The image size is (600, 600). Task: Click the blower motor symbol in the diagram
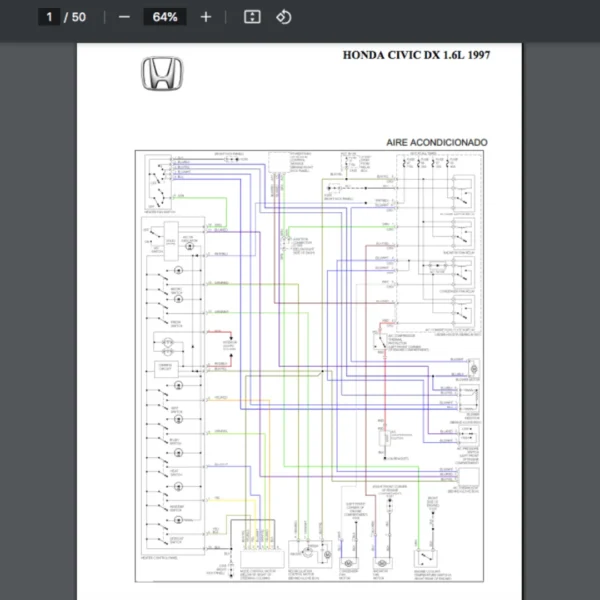point(473,367)
